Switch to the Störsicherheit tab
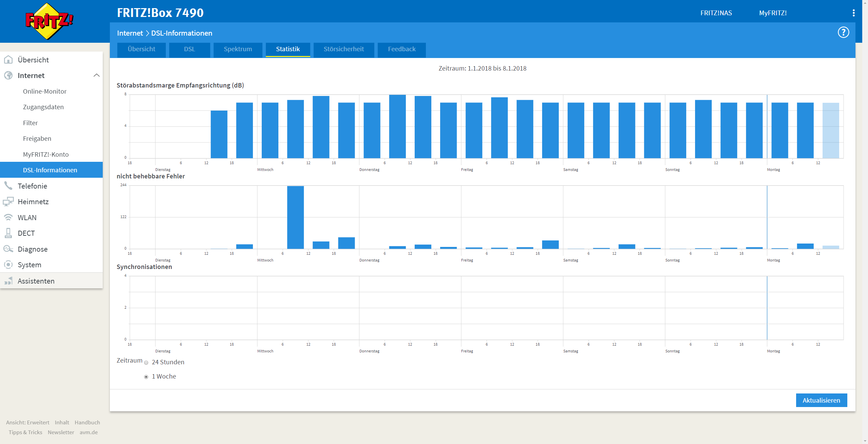This screenshot has height=444, width=868. (343, 49)
